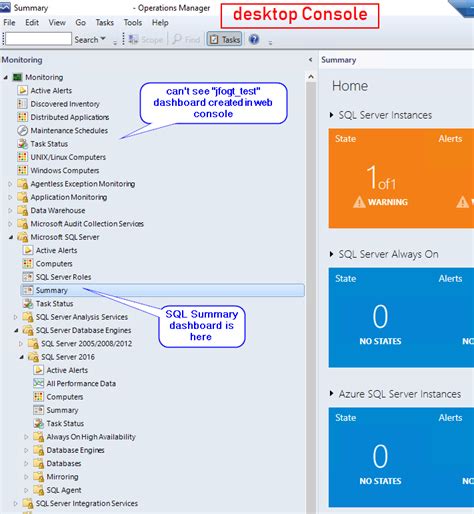Select the Application Monitoring folder icon
This screenshot has height=514, width=474.
[22, 197]
